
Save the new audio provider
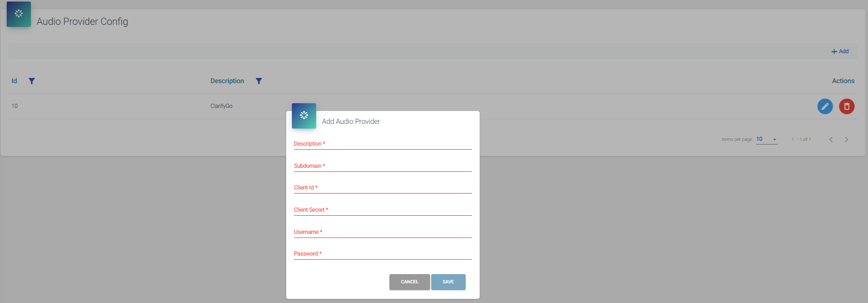pos(448,282)
